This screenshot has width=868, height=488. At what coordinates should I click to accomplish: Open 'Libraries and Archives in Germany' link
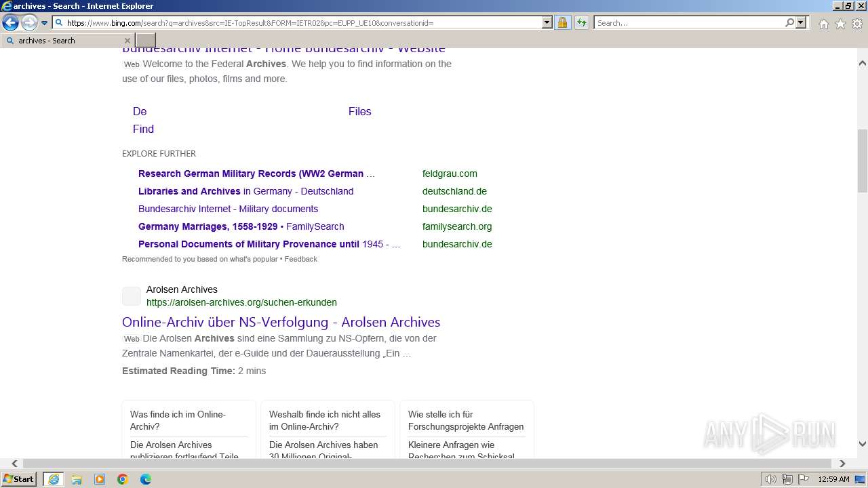245,191
